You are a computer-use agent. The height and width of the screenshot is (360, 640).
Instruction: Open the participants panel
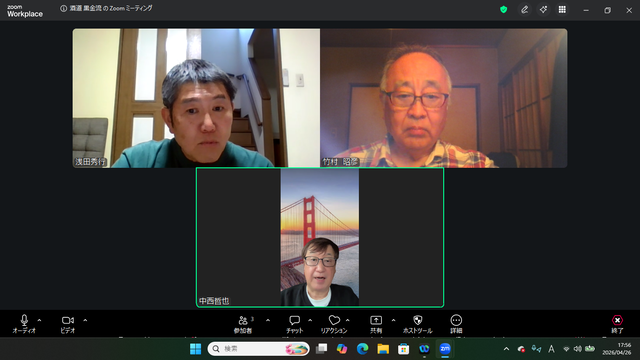point(243,324)
